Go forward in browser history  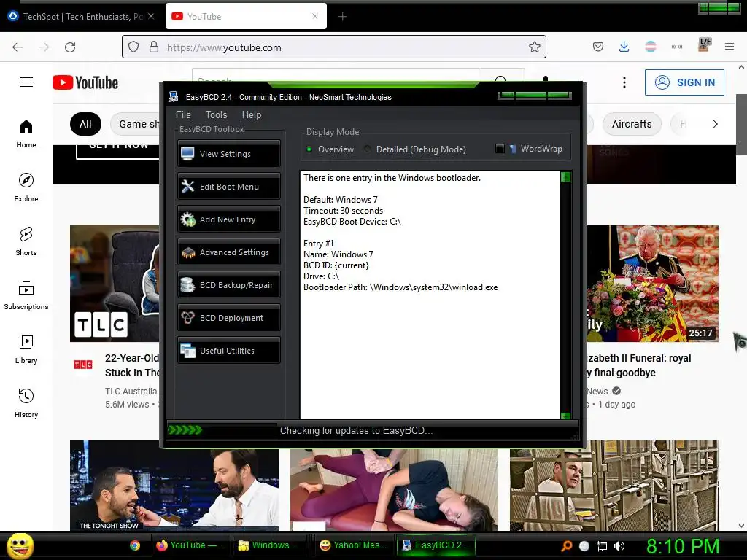tap(44, 47)
